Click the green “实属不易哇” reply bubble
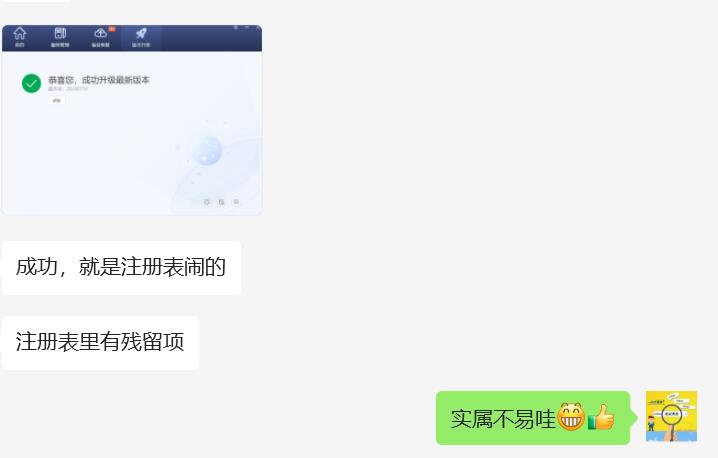Viewport: 718px width, 458px height. point(533,418)
